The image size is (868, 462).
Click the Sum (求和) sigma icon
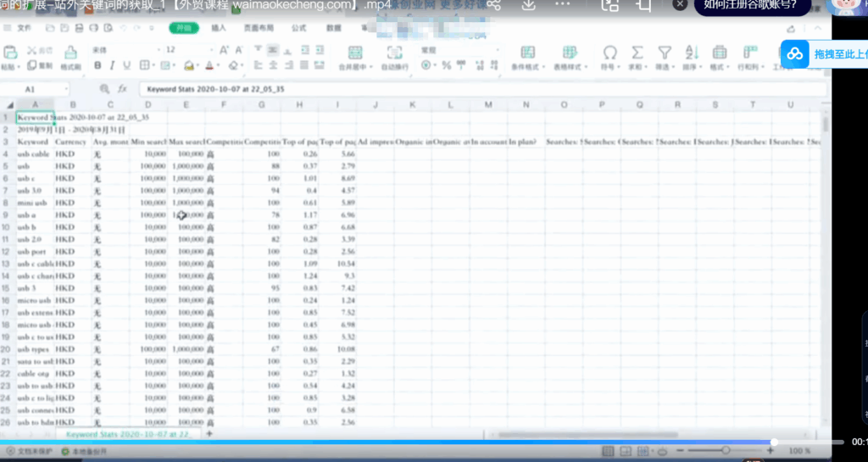point(637,53)
